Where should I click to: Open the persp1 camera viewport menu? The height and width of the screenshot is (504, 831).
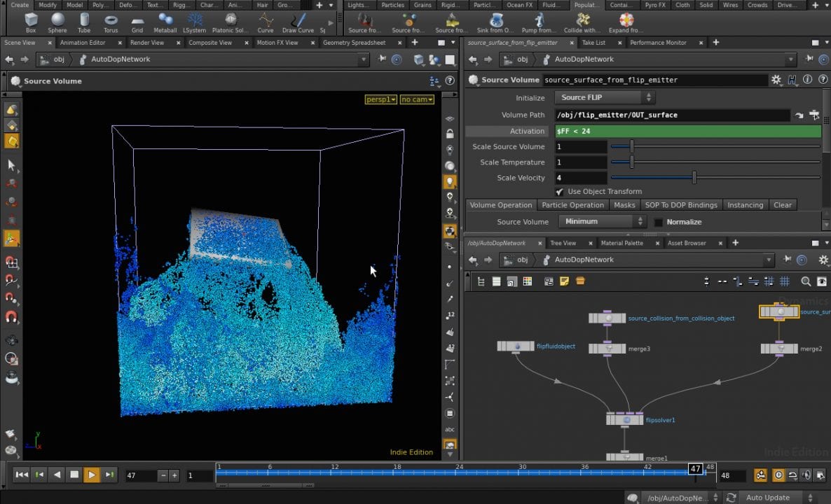point(380,99)
